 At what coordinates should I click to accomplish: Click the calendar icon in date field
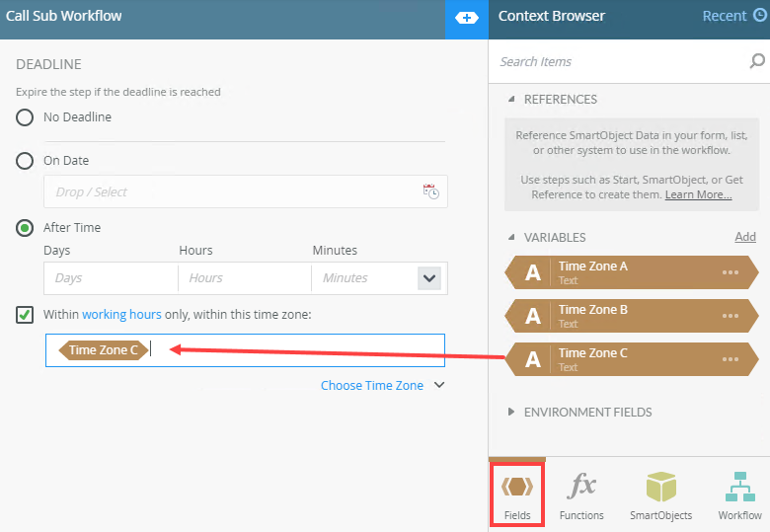pyautogui.click(x=430, y=191)
